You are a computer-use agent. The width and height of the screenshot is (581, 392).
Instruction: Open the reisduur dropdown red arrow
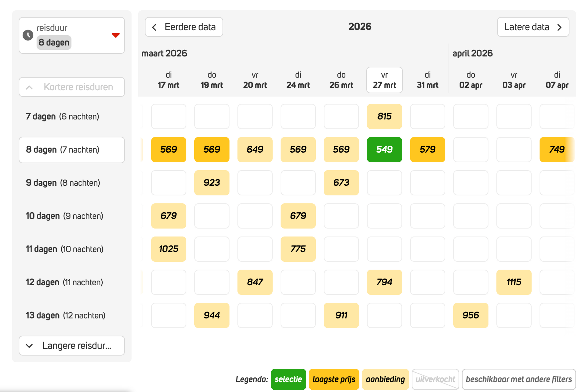[115, 35]
